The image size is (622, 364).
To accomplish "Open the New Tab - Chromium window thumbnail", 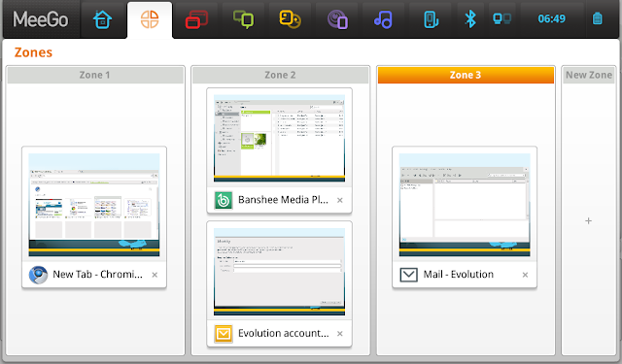I will (94, 205).
